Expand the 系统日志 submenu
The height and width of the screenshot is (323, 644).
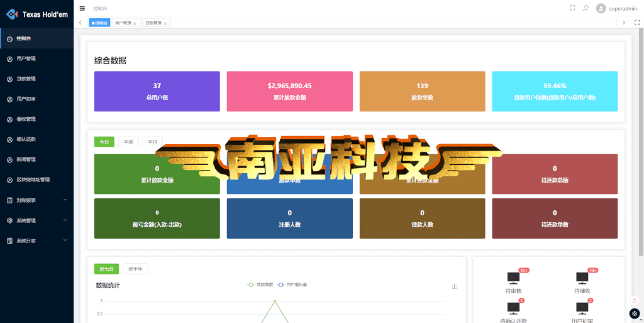coord(36,241)
